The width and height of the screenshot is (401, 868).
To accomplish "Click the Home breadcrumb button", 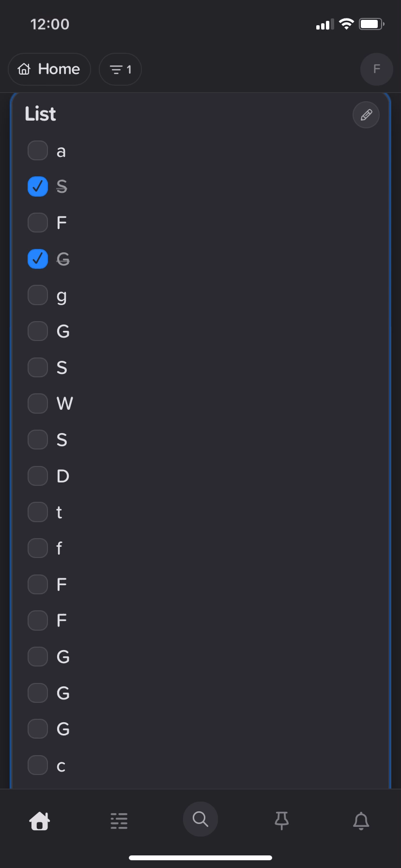I will 49,69.
